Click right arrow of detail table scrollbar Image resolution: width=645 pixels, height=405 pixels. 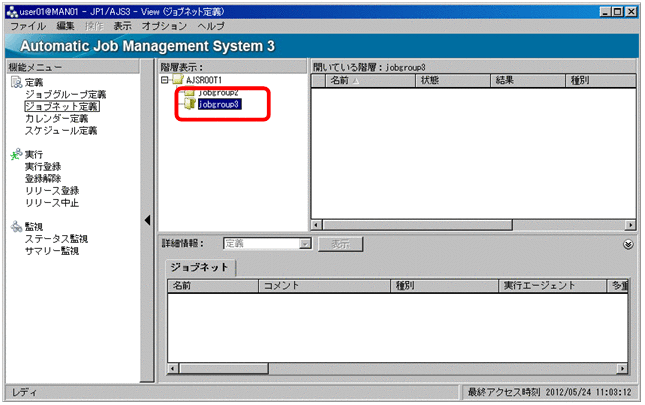coord(623,369)
